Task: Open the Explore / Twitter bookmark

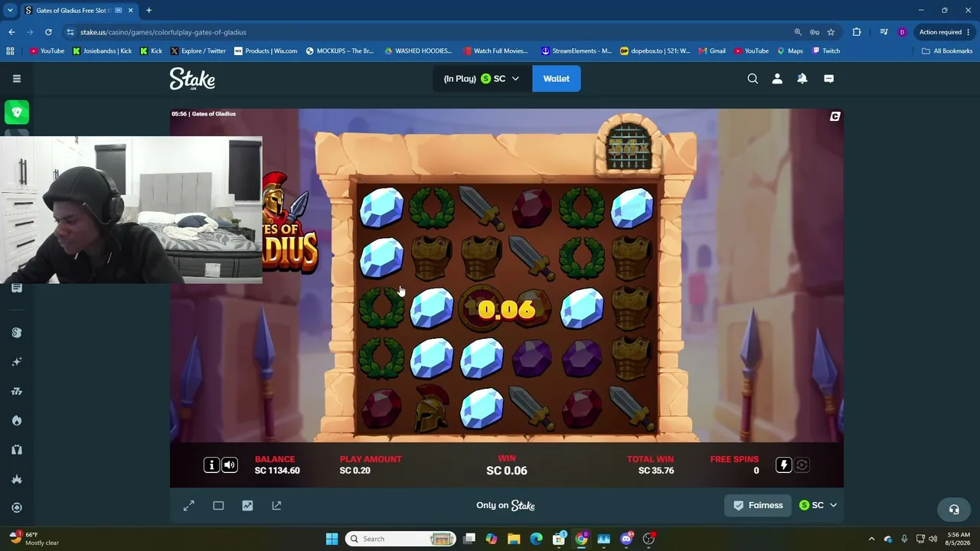Action: [198, 51]
